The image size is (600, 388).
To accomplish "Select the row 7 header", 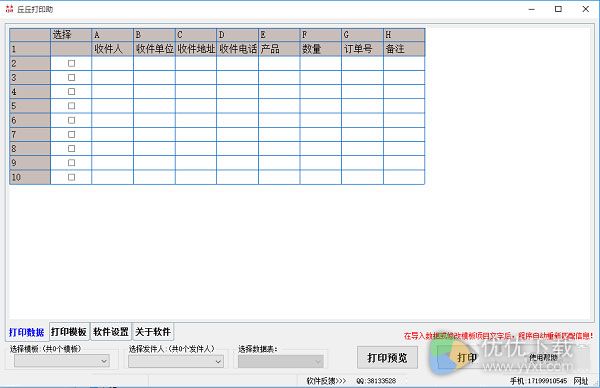I will coord(30,134).
